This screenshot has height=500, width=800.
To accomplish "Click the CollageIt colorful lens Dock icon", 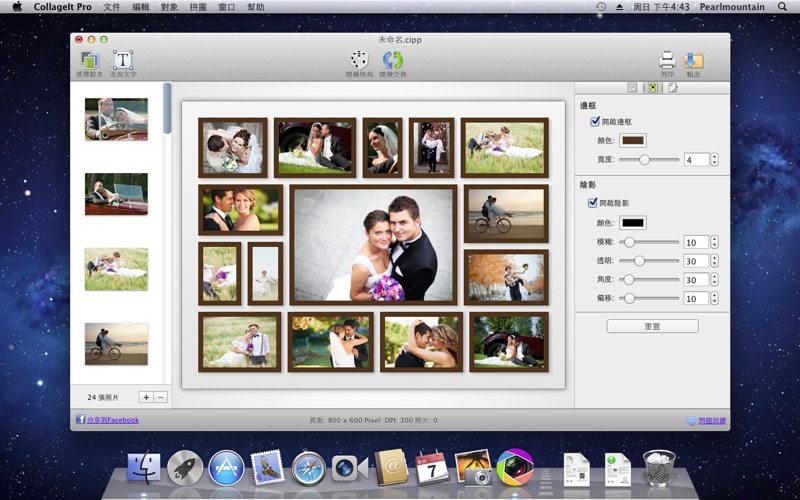I will coord(515,468).
